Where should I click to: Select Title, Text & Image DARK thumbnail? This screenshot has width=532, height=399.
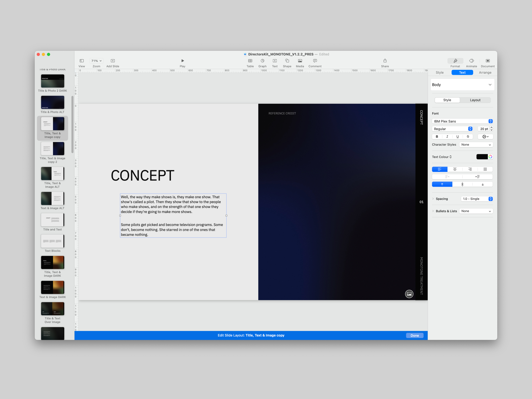[52, 263]
